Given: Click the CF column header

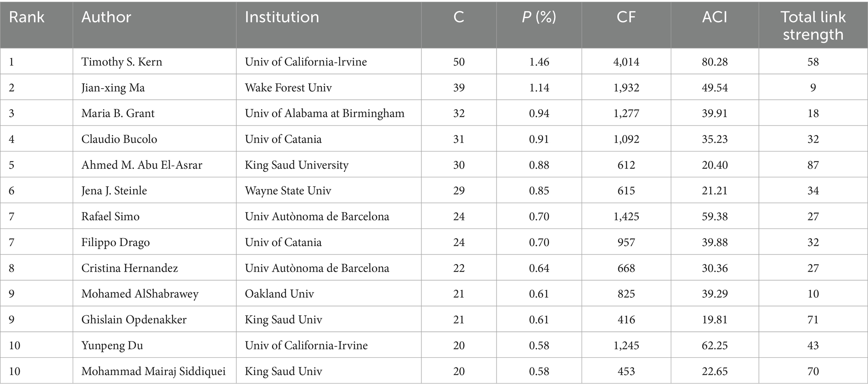Looking at the screenshot, I should 626,17.
